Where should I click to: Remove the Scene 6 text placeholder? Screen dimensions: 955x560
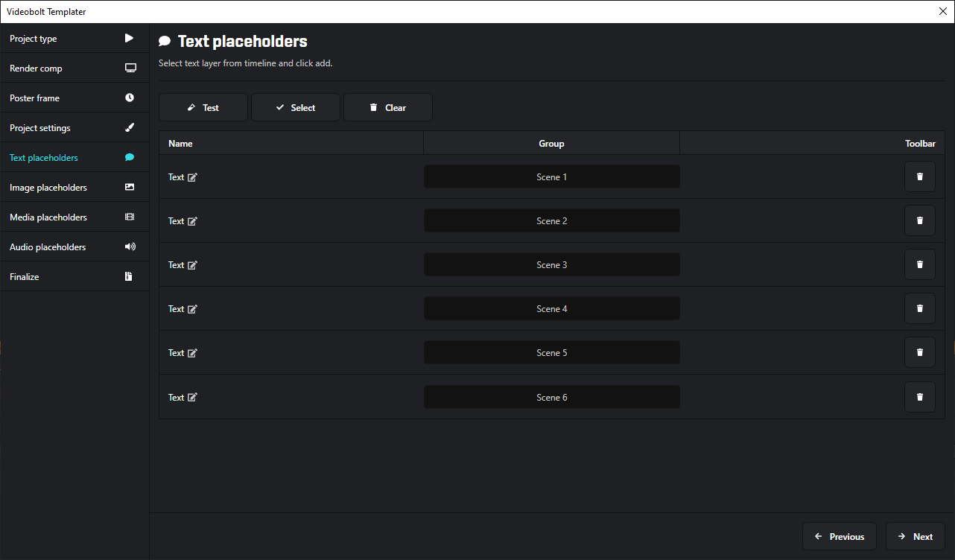[919, 398]
